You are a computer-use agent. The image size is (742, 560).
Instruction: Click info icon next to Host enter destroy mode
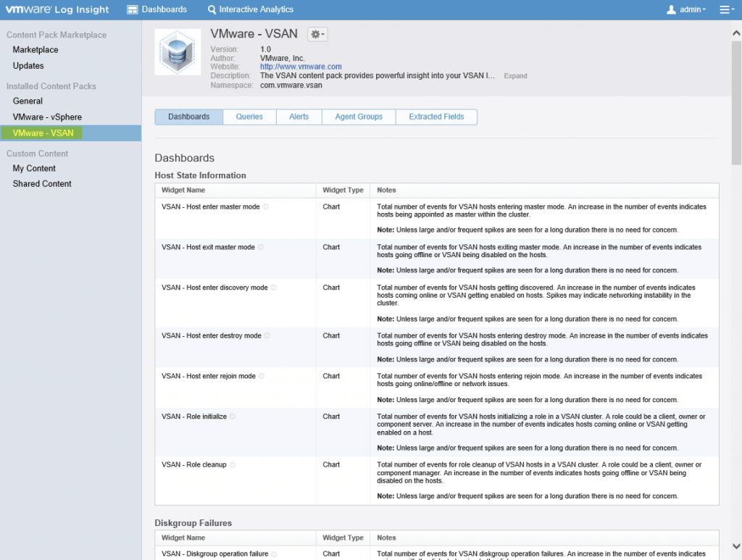tap(267, 336)
